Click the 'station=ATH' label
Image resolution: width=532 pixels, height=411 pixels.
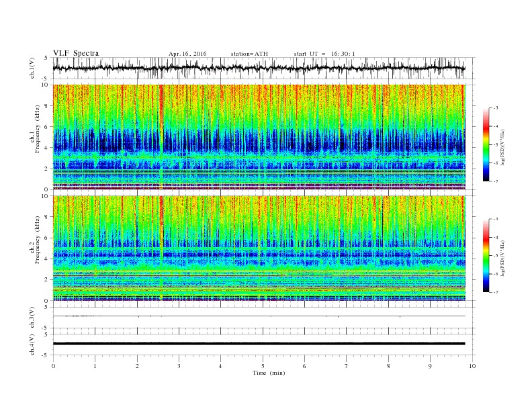[x=249, y=54]
